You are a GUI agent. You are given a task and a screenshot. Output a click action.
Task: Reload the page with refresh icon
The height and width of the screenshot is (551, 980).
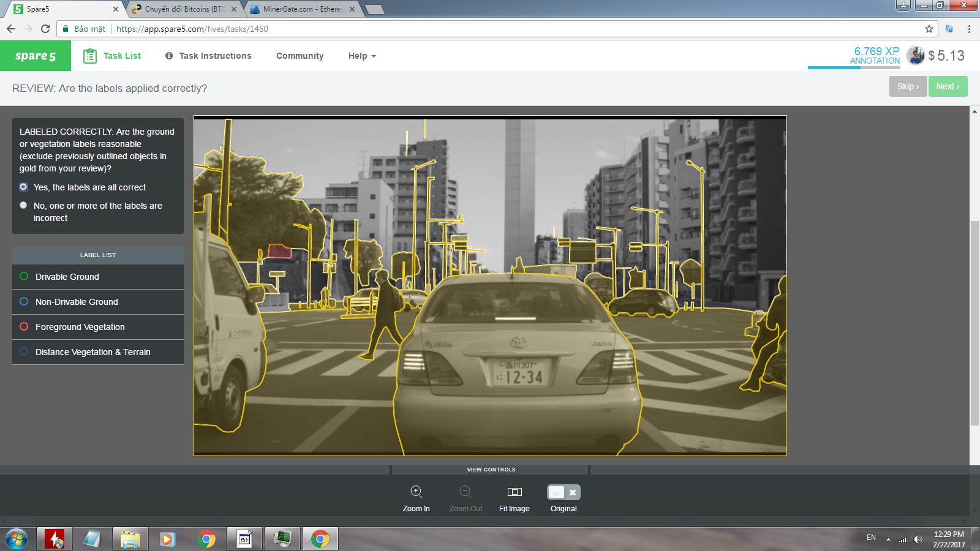(45, 29)
